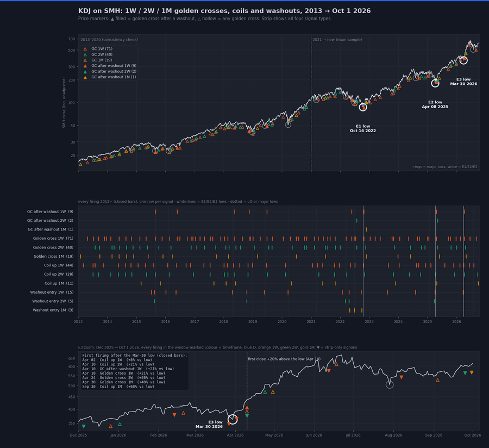Click the 'Golden cross 1W (71)' row label
The height and width of the screenshot is (448, 489).
point(53,238)
